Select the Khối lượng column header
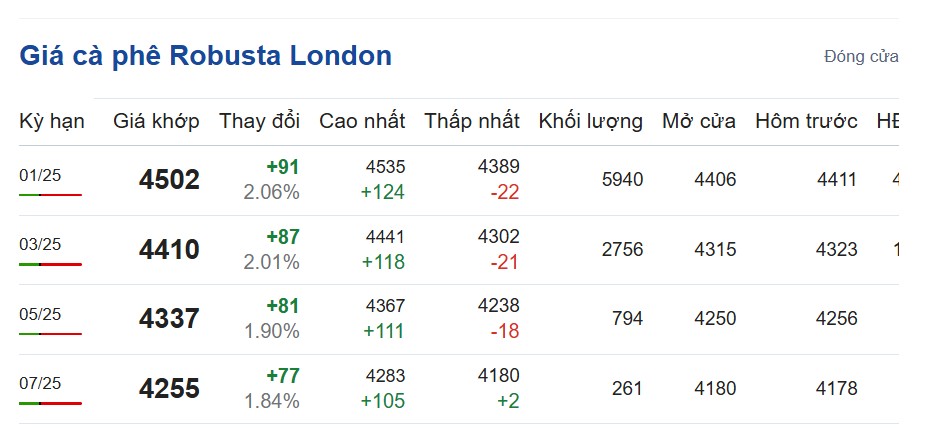The width and height of the screenshot is (950, 433). (x=590, y=121)
